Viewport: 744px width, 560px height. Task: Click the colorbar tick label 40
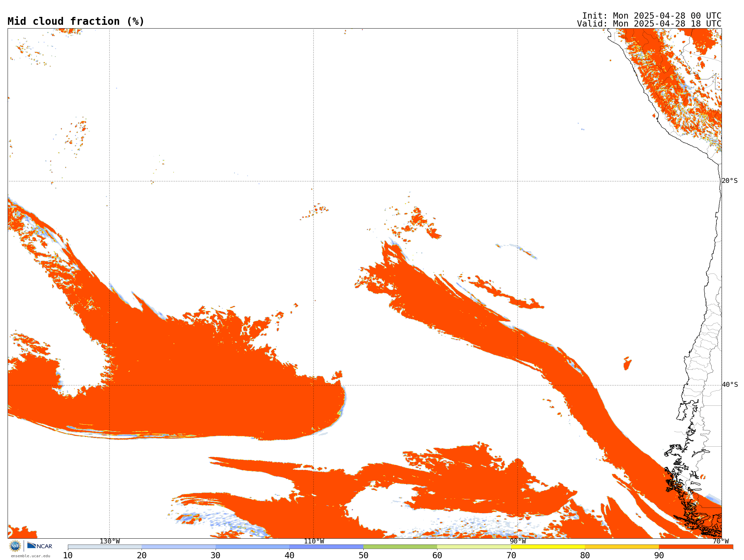[x=289, y=556]
